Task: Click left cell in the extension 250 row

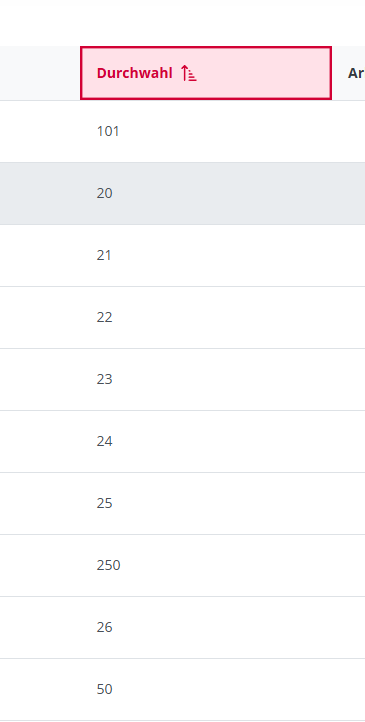Action: click(x=40, y=565)
